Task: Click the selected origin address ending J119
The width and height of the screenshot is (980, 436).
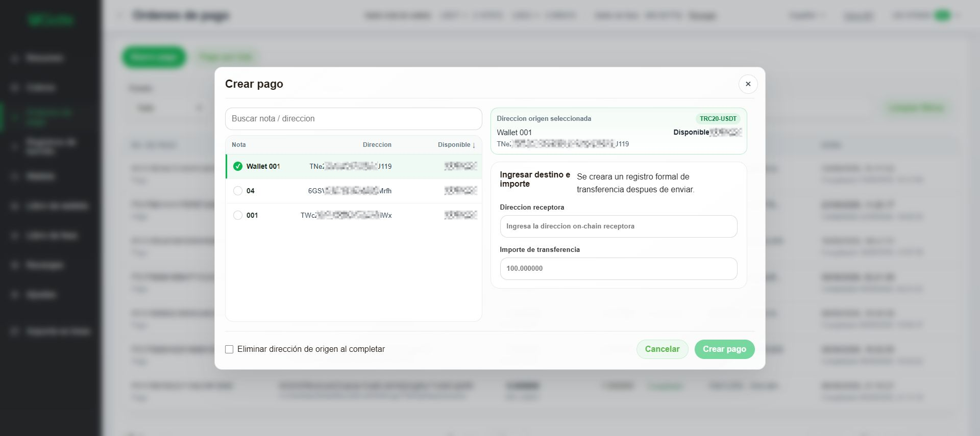Action: pyautogui.click(x=562, y=144)
